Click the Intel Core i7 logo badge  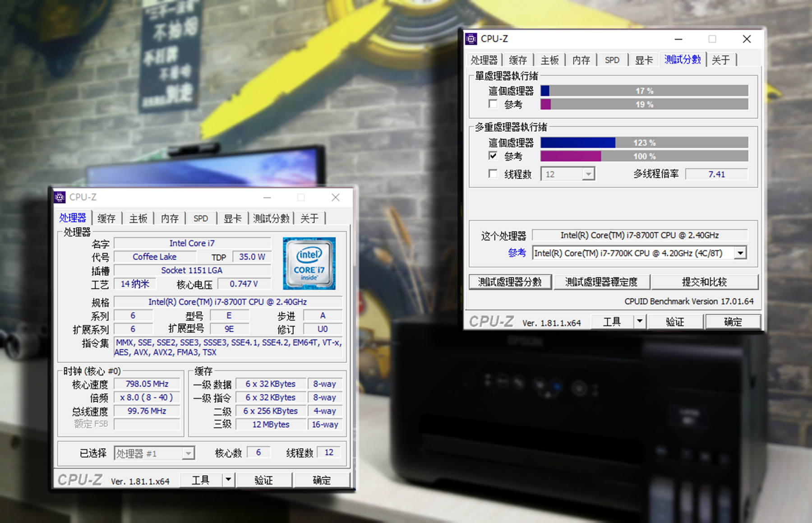click(x=309, y=263)
